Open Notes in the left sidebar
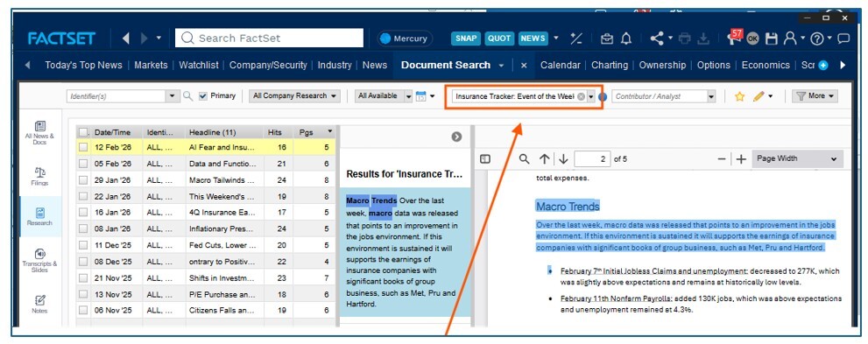Viewport: 868px width, 344px height. tap(40, 305)
